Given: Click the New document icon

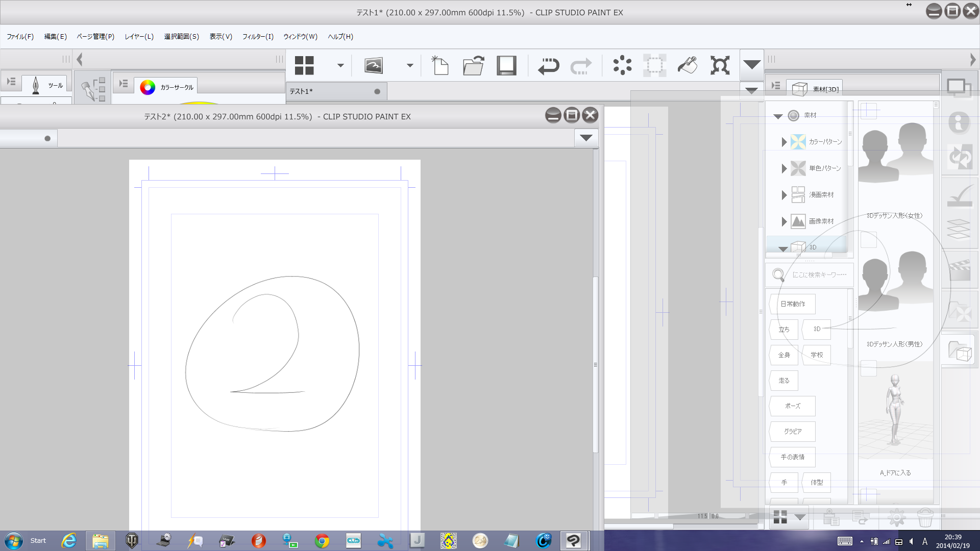Looking at the screenshot, I should (x=439, y=66).
